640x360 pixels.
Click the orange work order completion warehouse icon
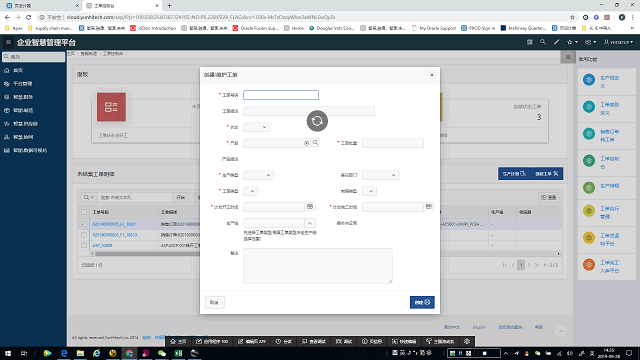589,265
